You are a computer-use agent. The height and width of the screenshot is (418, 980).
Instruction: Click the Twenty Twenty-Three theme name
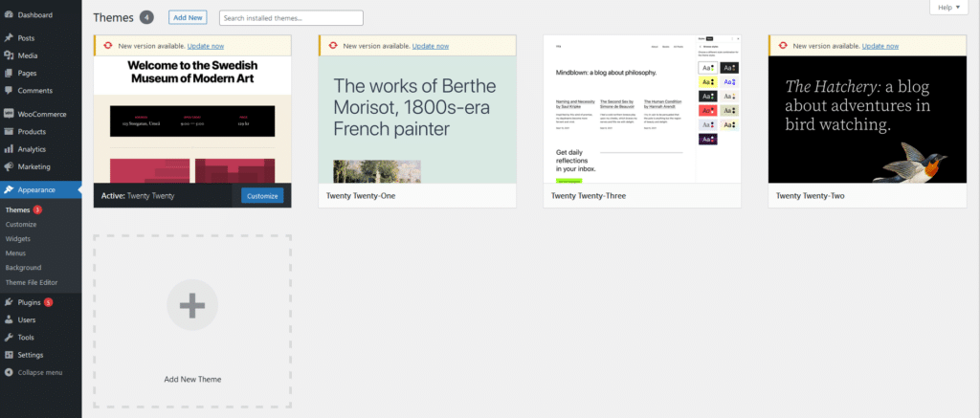[x=589, y=195]
